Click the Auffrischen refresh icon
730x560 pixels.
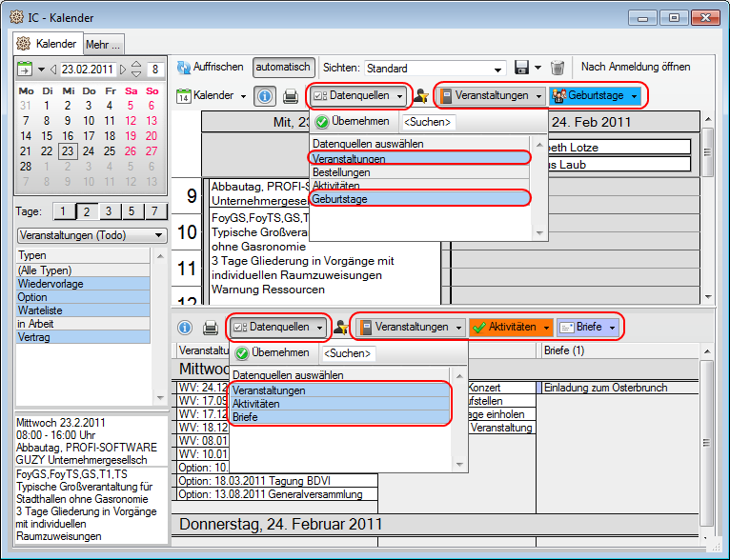(184, 68)
